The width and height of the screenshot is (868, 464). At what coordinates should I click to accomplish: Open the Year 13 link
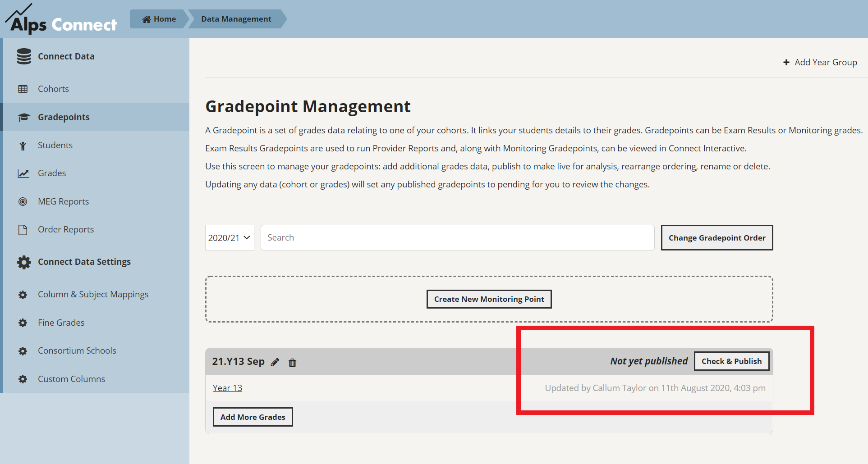pos(227,388)
